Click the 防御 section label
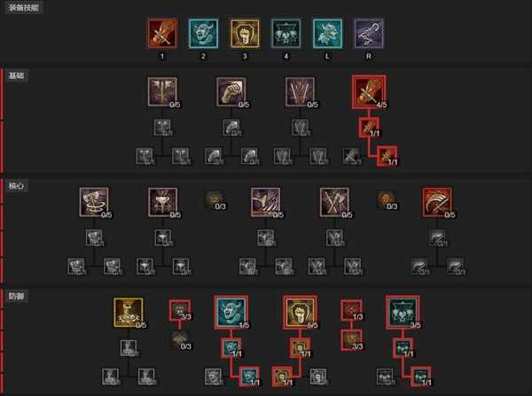Viewport: 532px width, 396px height. point(16,296)
